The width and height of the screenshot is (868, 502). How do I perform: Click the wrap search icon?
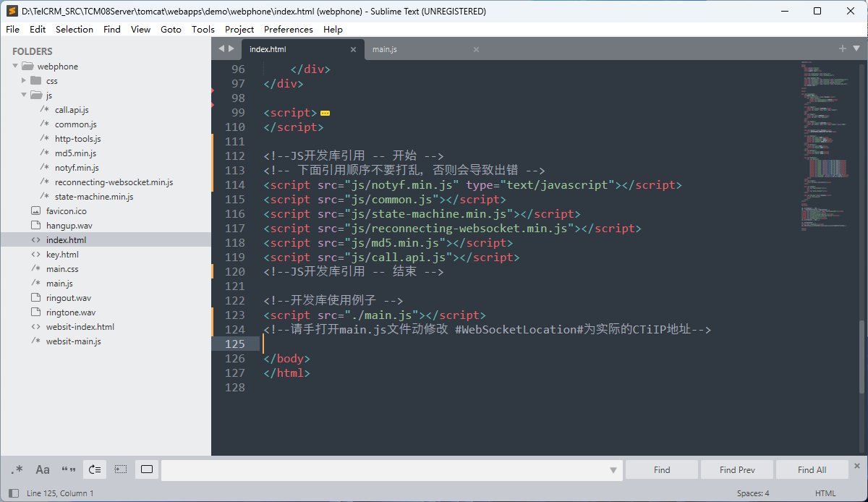tap(95, 469)
